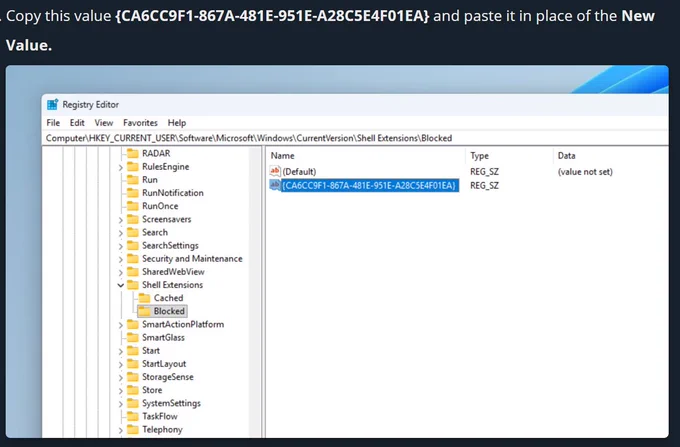The height and width of the screenshot is (447, 680).
Task: Expand the SmartActionPlatform key chevron
Action: [x=121, y=325]
